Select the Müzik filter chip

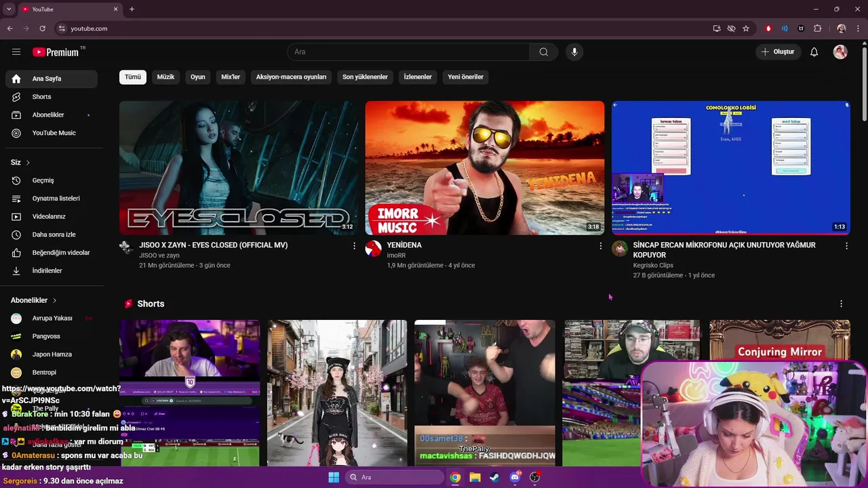(165, 77)
